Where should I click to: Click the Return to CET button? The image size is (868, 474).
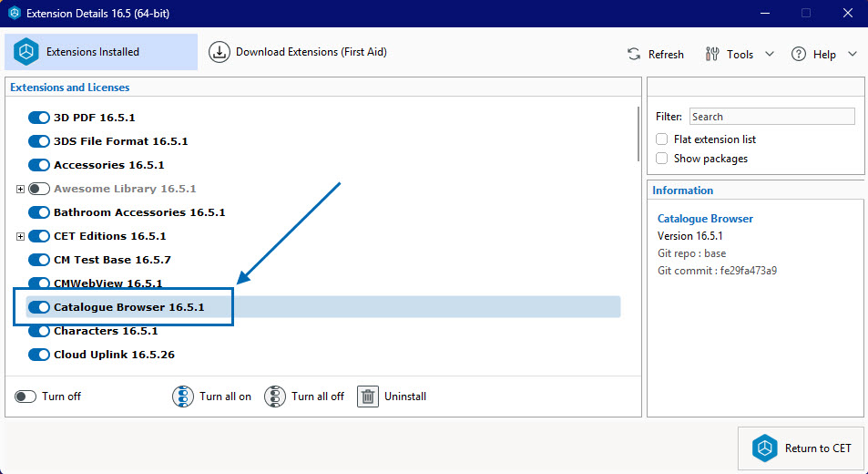coord(801,448)
